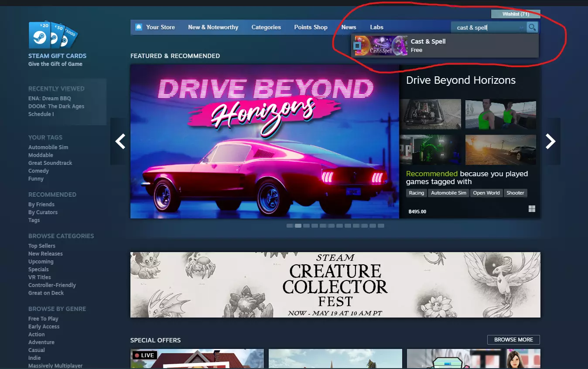Browse the Top Sellers category
This screenshot has height=369, width=588.
[42, 246]
